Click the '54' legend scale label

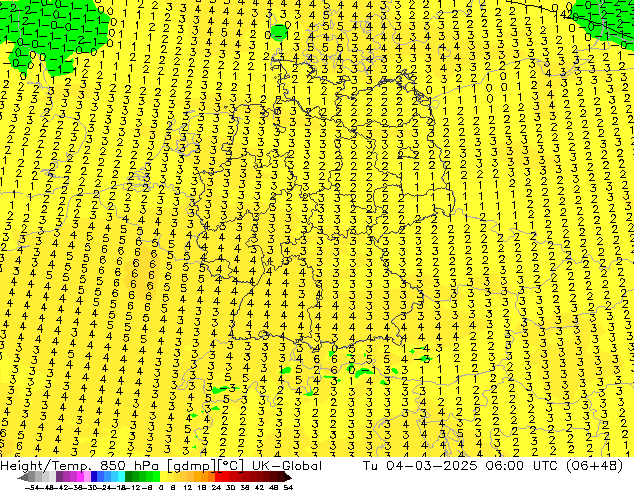[x=288, y=487]
